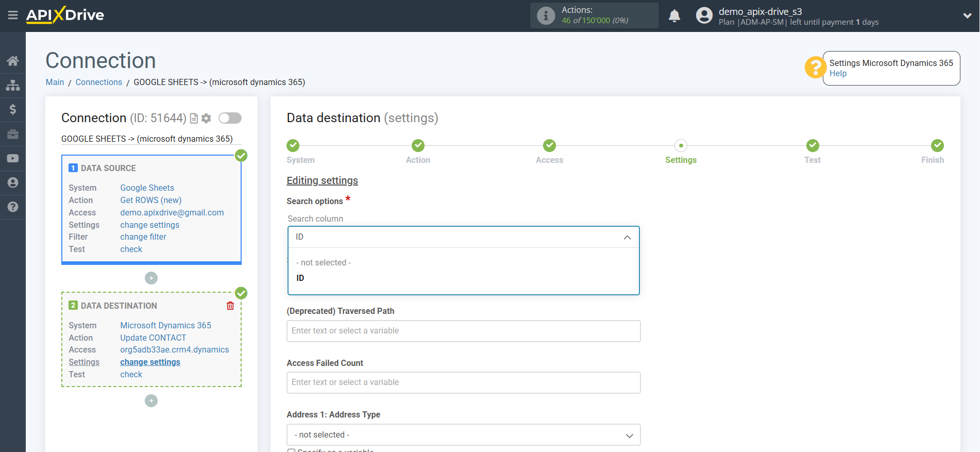Open the profile sidebar icon
This screenshot has width=980, height=452.
[x=13, y=182]
